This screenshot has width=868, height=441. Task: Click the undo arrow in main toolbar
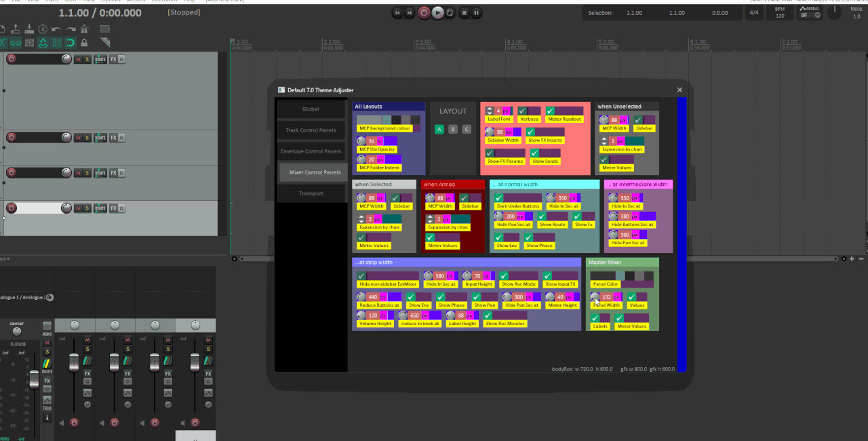tap(56, 29)
